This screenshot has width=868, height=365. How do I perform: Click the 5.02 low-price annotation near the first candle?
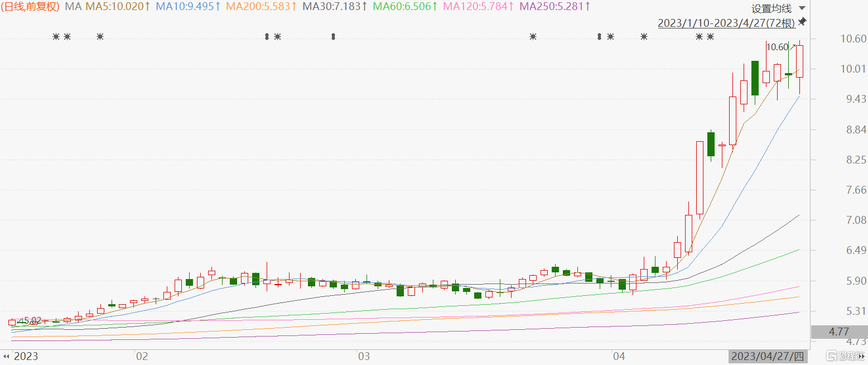(32, 320)
